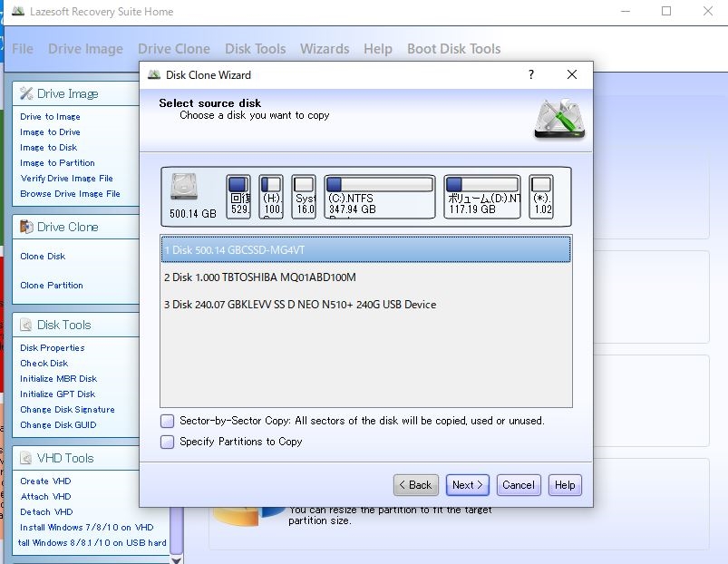Click the Lazesoft app icon in title bar
The height and width of the screenshot is (564, 728).
(x=17, y=11)
